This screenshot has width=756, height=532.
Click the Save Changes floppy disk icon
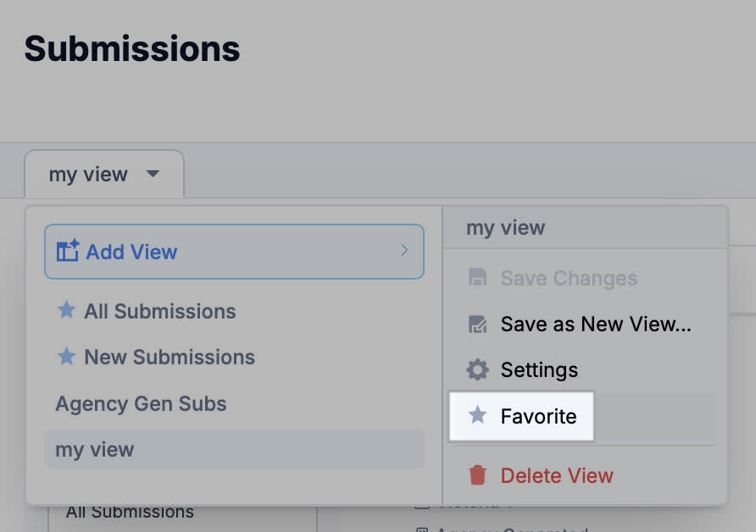(x=478, y=278)
